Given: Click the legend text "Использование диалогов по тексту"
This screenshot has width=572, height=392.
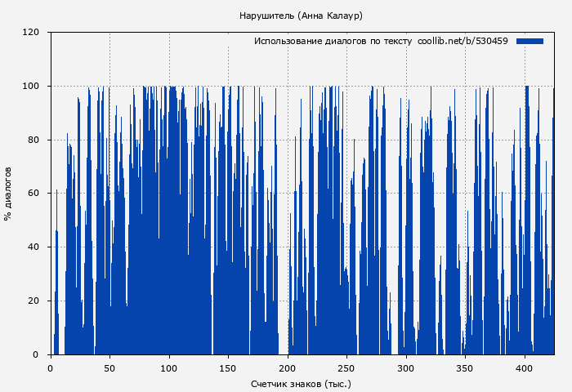Looking at the screenshot, I should 333,41.
